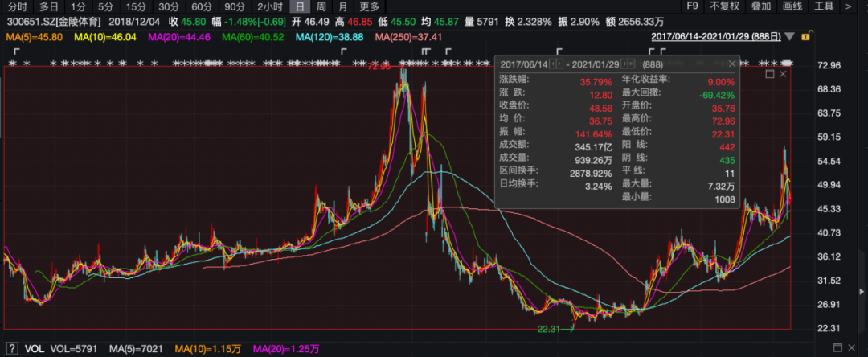Toggle the 叠加 overlay option

coord(760,6)
